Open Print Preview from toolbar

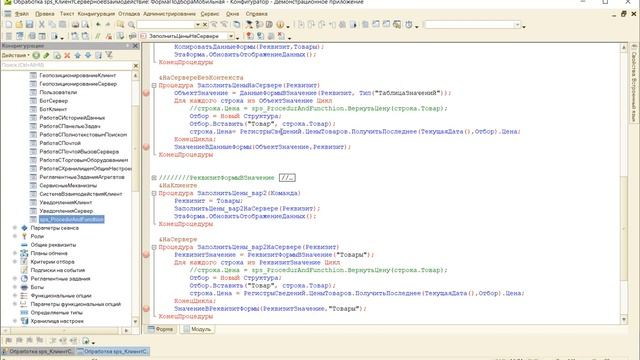[85, 25]
